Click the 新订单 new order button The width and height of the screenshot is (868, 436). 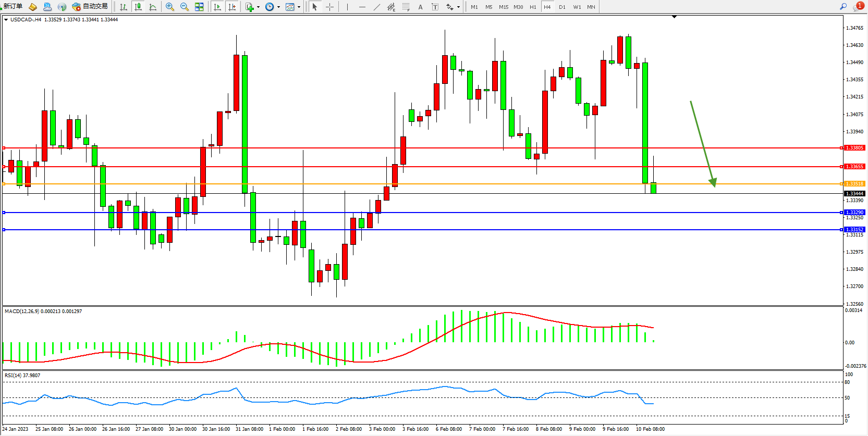point(13,7)
